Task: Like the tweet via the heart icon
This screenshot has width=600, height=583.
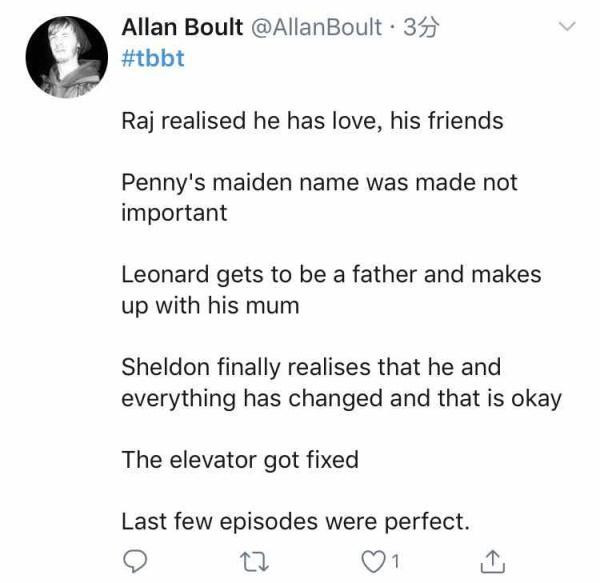Action: (373, 562)
